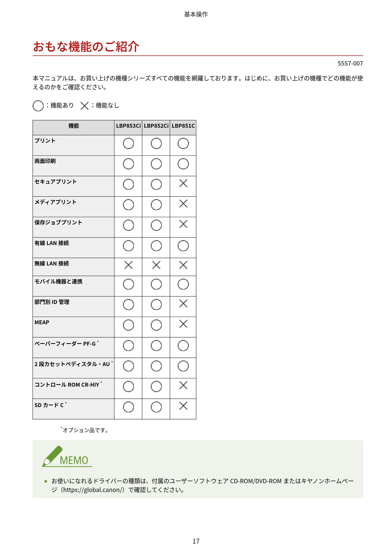Click the 部門別 ID 管理 row label

pyautogui.click(x=52, y=302)
